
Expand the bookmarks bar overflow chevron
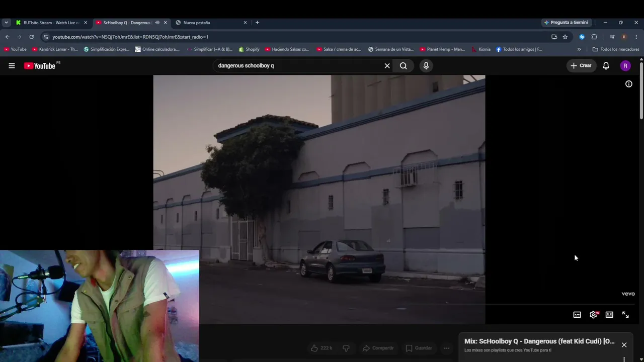point(579,49)
